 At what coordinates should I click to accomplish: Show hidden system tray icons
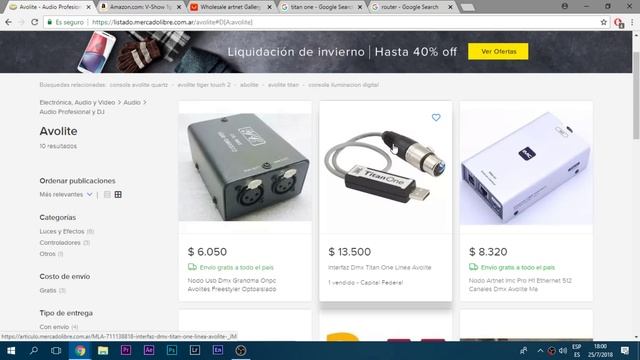click(540, 351)
